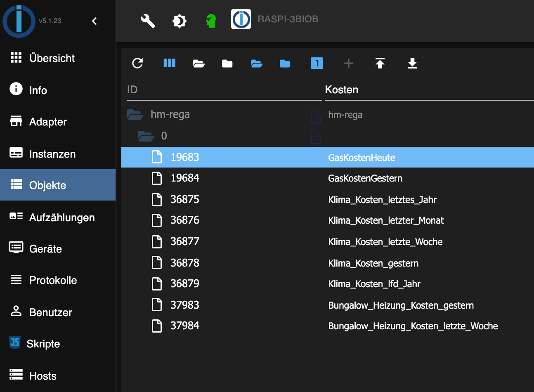Screen dimensions: 534x392
Task: Click the GasKostenGestern name
Action: point(365,178)
